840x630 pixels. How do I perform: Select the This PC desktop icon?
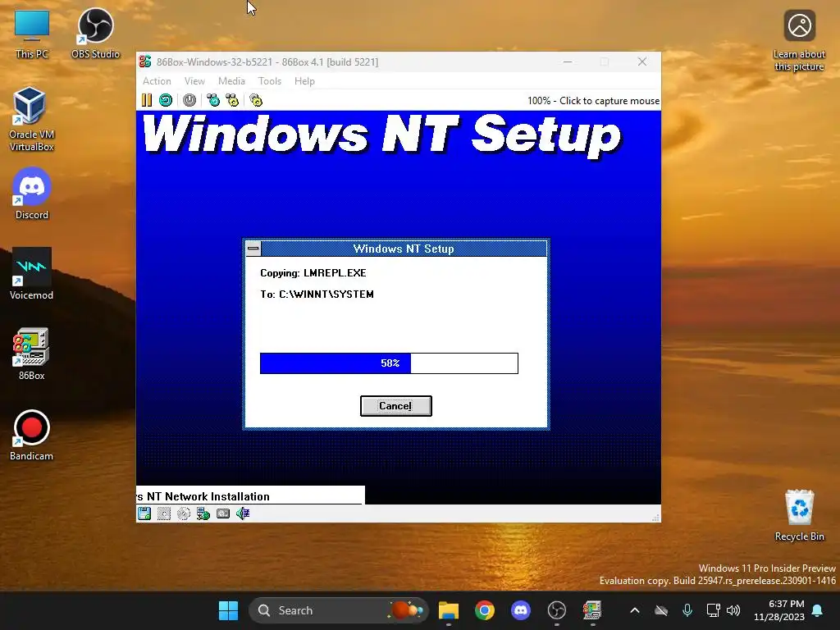[32, 34]
